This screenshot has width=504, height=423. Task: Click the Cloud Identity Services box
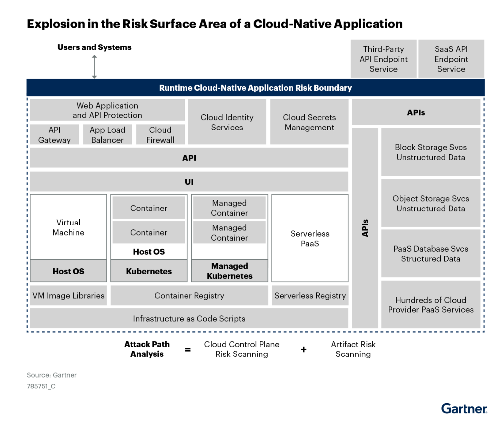coord(226,122)
